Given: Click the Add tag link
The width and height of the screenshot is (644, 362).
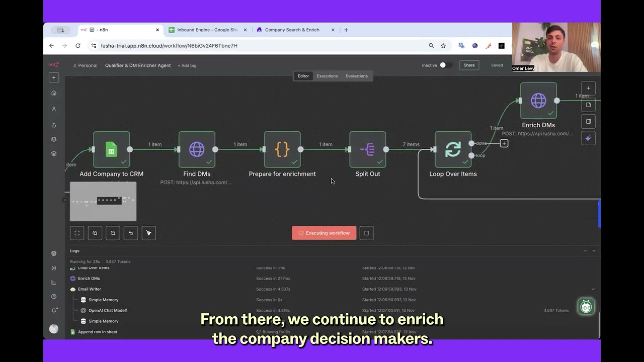Looking at the screenshot, I should click(187, 65).
